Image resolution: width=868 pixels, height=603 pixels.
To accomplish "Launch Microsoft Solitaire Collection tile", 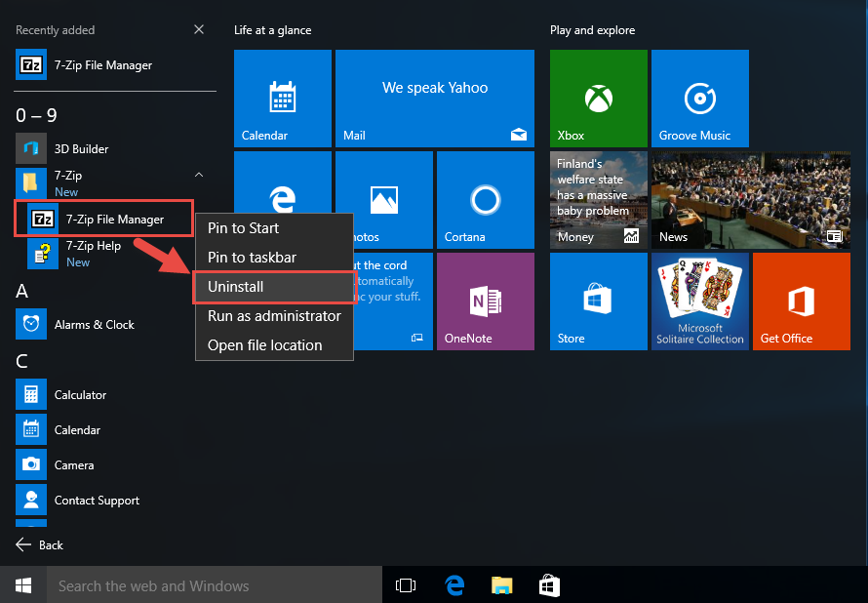I will [x=700, y=301].
